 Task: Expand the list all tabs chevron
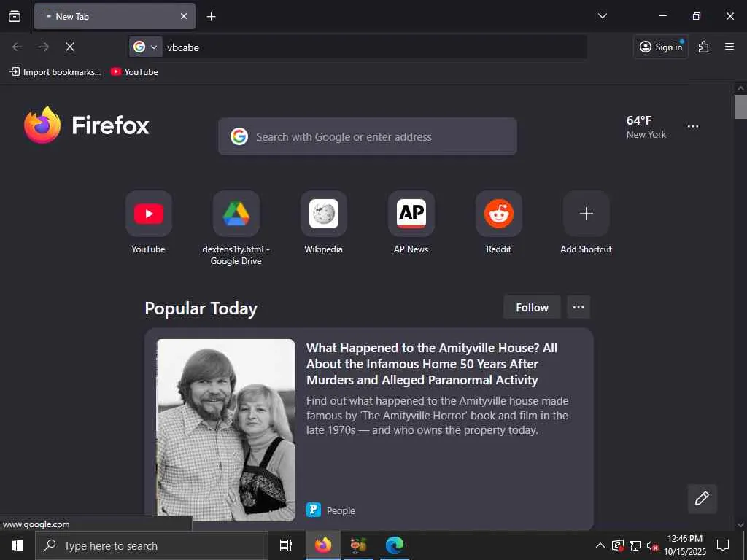click(x=602, y=16)
